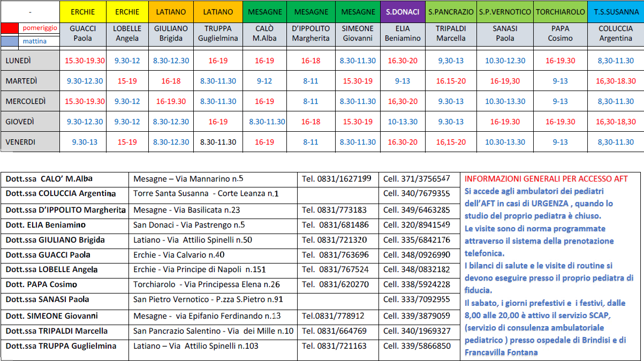Click Venerdì slot 9.30-13 for GUACCI
This screenshot has width=644, height=361.
click(85, 142)
